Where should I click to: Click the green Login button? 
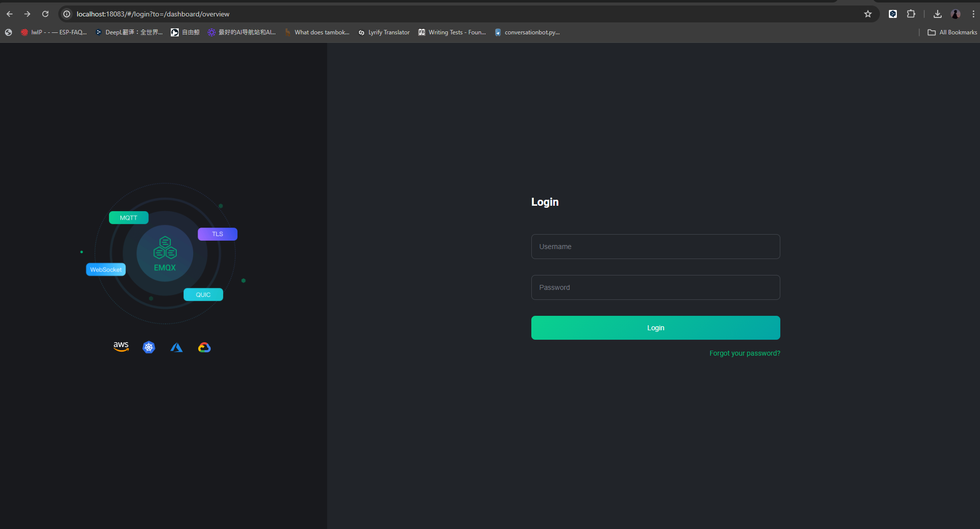point(655,328)
